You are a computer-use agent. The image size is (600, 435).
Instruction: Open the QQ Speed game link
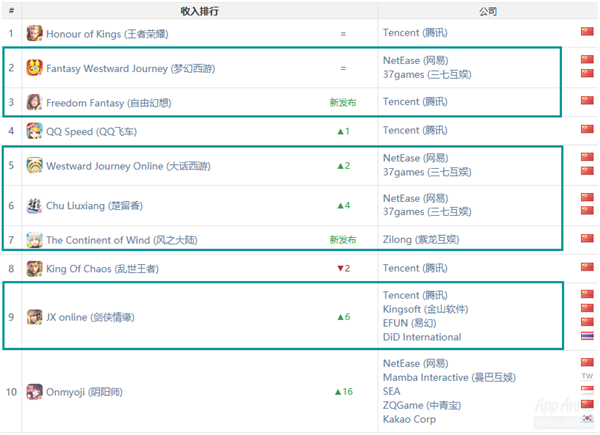click(91, 132)
